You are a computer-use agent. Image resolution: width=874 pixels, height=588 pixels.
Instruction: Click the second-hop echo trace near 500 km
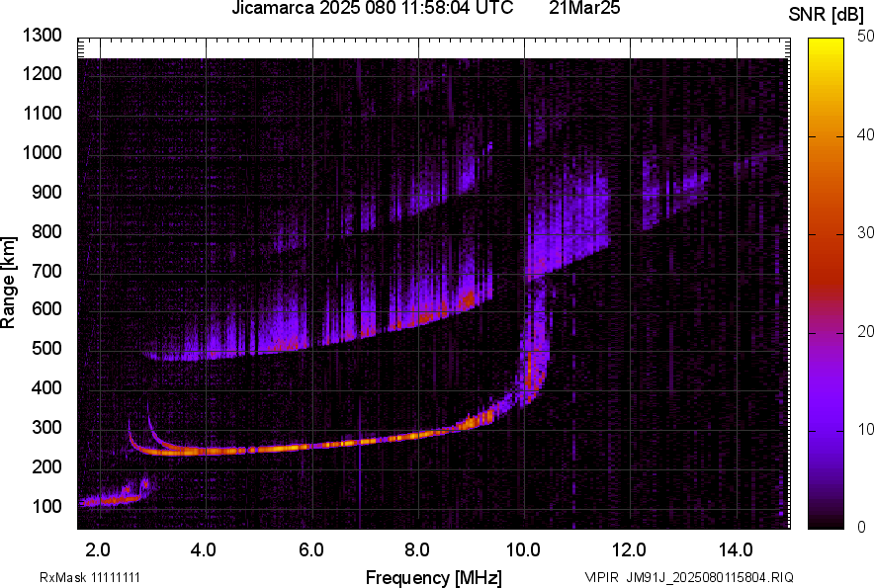[317, 329]
